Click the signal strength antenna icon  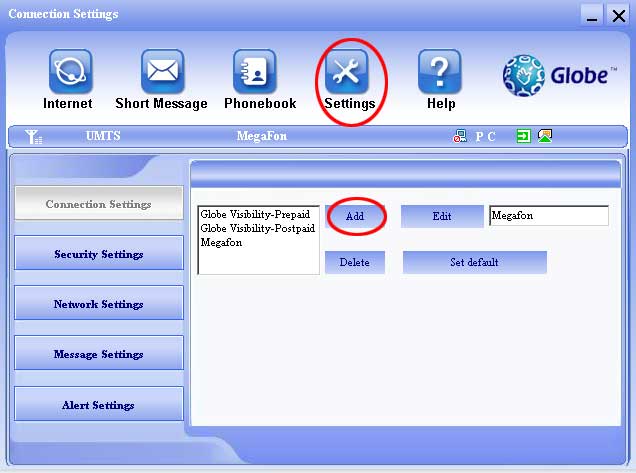pyautogui.click(x=33, y=137)
